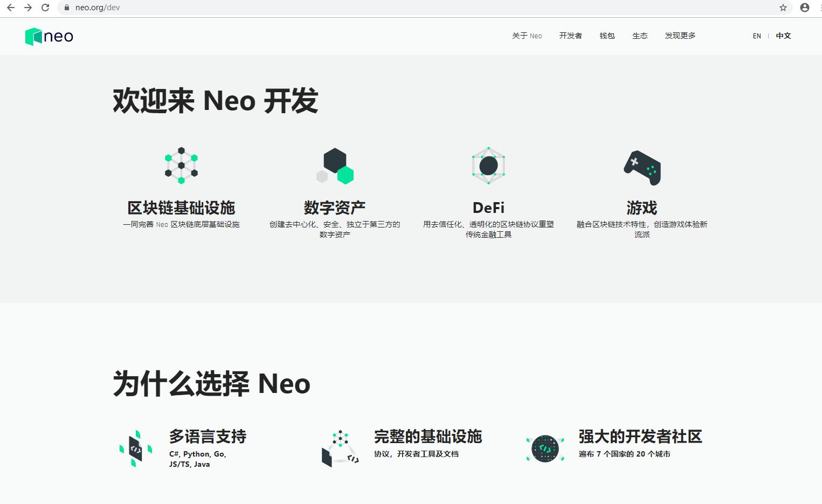The width and height of the screenshot is (822, 504).
Task: Click the 多语言支持 code icon
Action: [x=136, y=448]
